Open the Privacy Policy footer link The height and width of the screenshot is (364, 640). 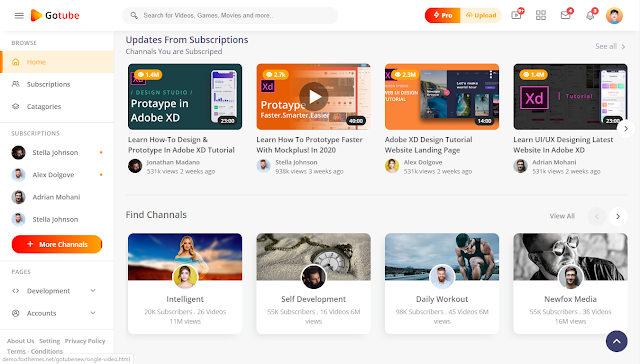(85, 341)
